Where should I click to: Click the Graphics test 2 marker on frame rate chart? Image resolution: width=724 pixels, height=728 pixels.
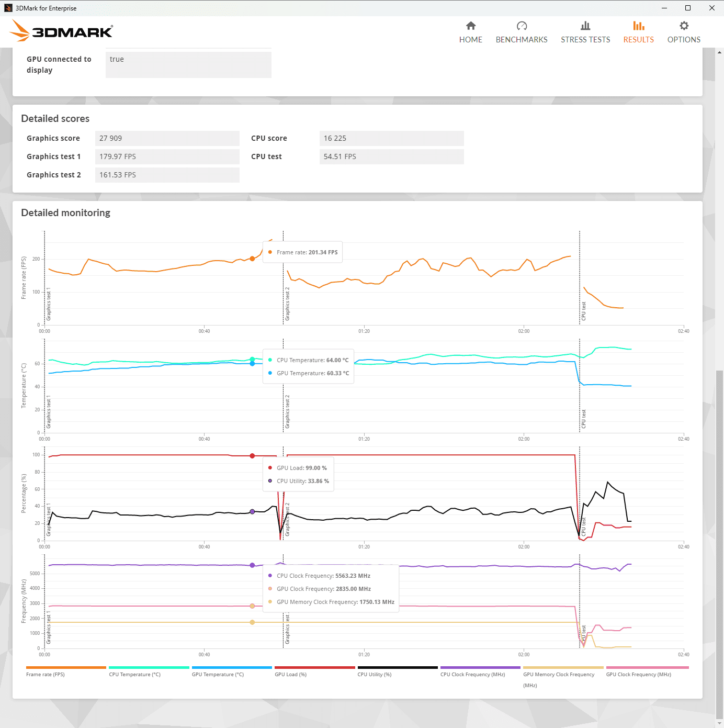point(287,304)
